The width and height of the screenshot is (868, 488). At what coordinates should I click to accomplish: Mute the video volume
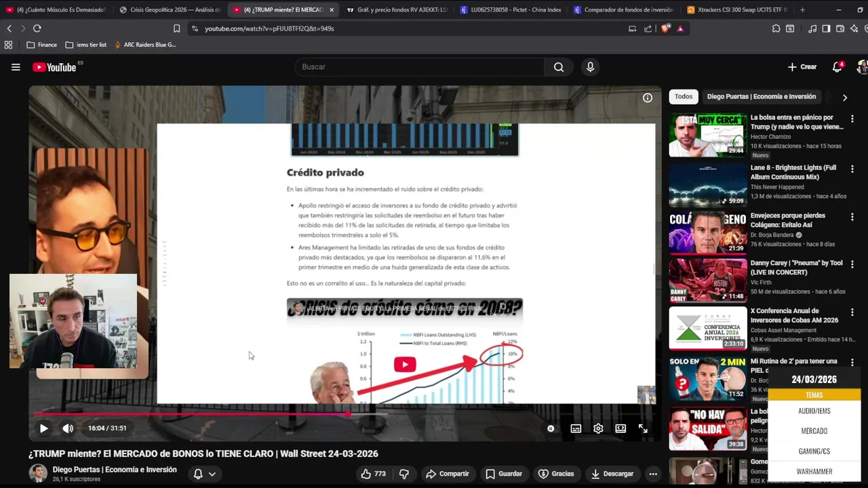coord(68,428)
